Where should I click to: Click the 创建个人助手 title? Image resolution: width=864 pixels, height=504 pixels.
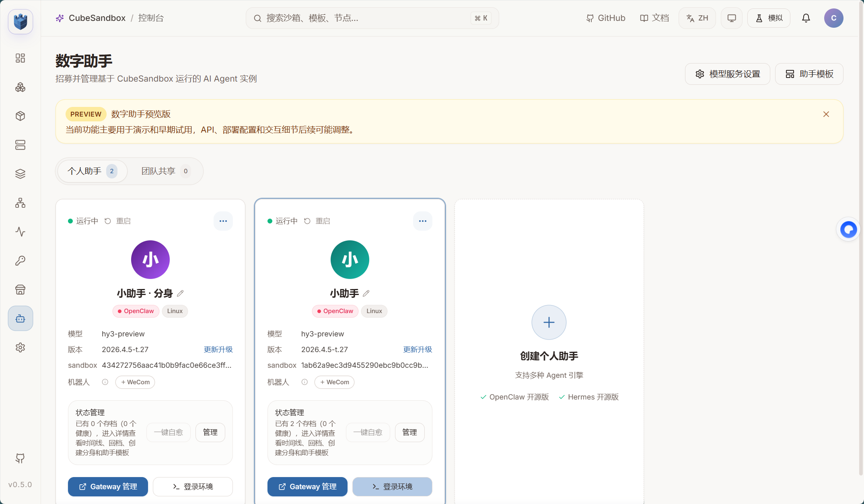click(x=549, y=356)
